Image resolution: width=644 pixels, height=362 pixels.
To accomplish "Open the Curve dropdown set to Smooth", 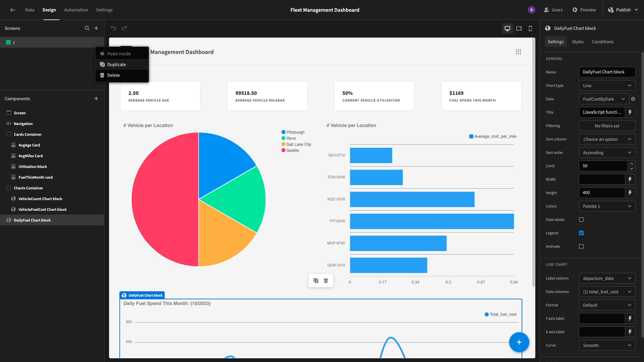I will (607, 345).
